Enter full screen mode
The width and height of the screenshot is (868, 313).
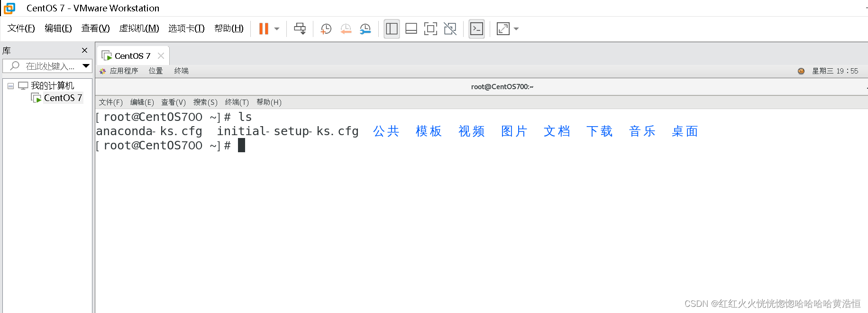[x=430, y=29]
